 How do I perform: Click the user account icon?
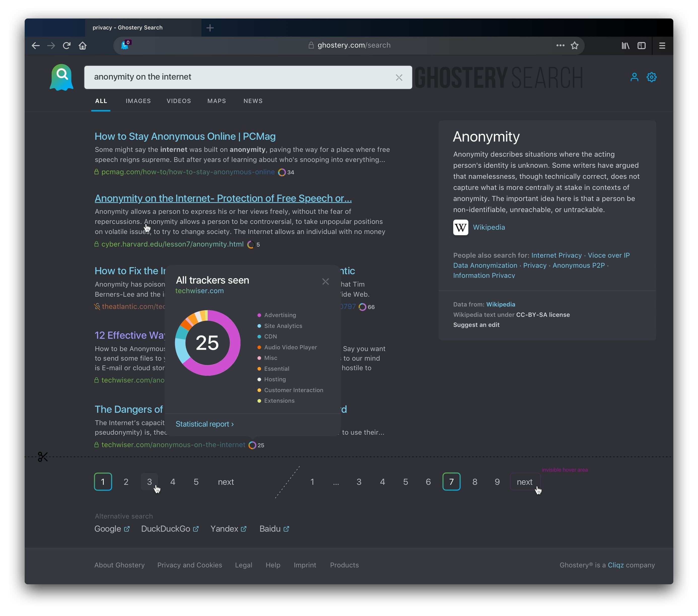tap(634, 77)
